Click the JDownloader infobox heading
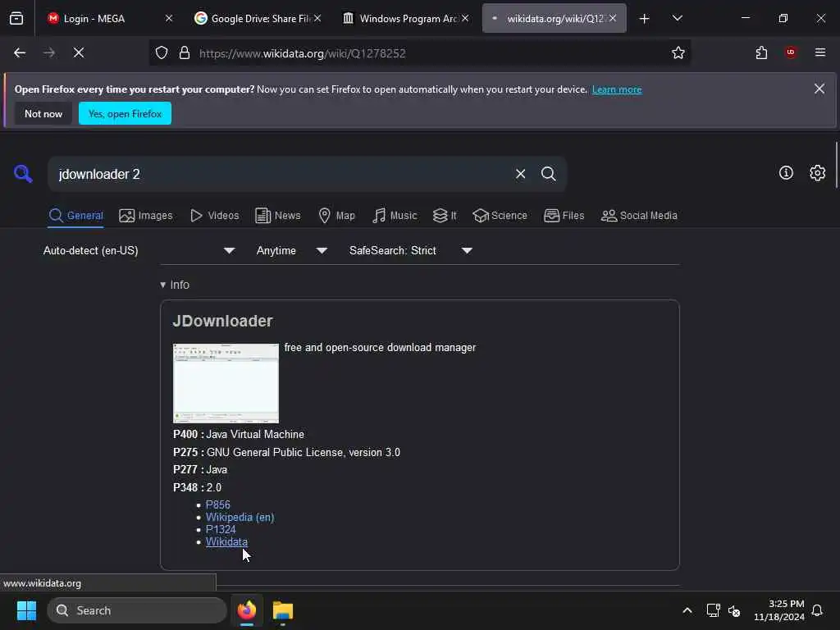Viewport: 840px width, 630px height. click(223, 321)
